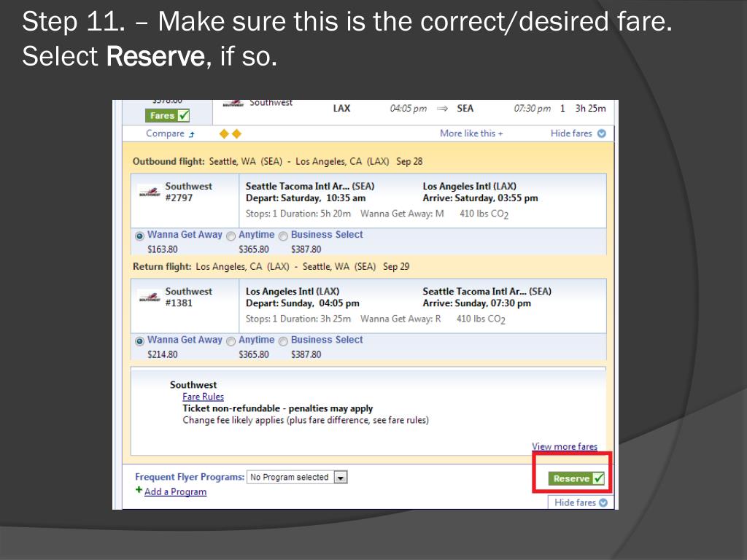This screenshot has width=747, height=560.
Task: Click 'Arrive: Sunday, 07:30 pm' text
Action: pos(476,303)
